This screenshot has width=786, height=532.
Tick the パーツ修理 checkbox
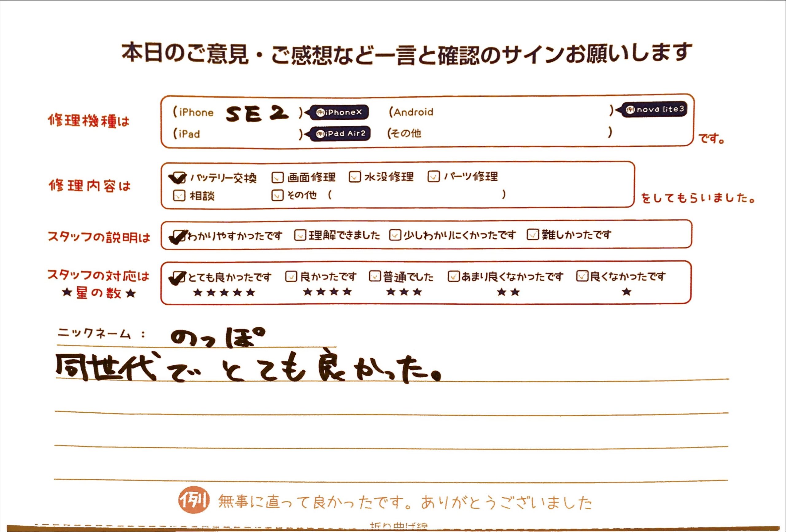tap(433, 176)
